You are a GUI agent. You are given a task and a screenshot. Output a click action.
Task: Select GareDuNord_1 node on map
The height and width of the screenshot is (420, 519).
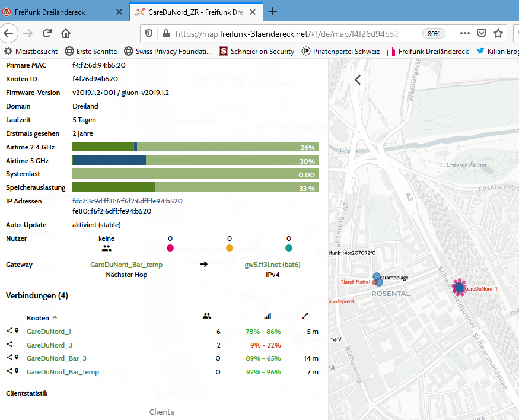coord(459,288)
